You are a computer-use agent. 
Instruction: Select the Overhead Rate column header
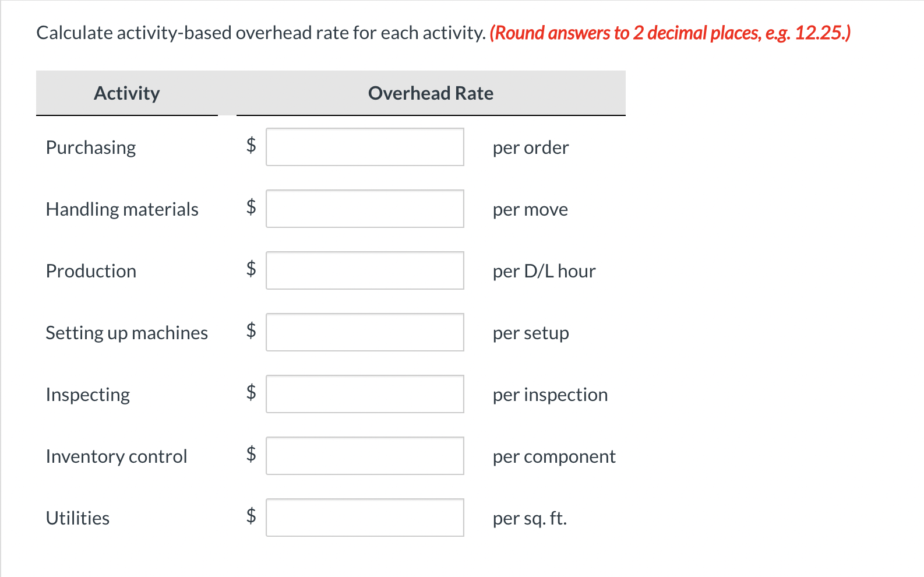tap(431, 93)
